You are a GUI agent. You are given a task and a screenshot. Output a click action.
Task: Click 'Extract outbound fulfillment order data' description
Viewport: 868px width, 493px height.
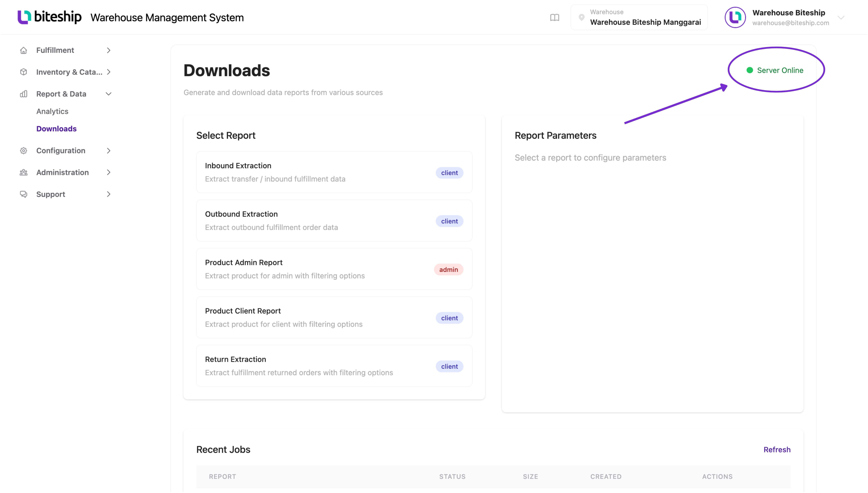pyautogui.click(x=271, y=227)
